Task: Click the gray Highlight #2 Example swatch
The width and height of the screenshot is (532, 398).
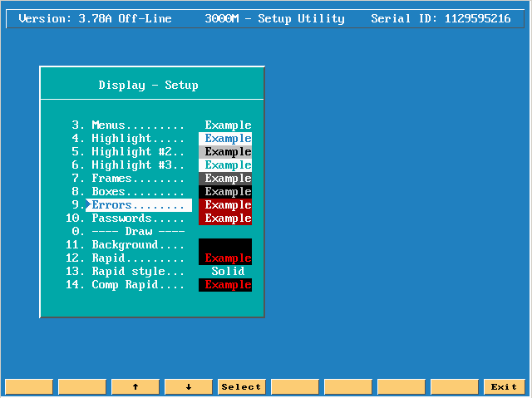Action: tap(225, 151)
